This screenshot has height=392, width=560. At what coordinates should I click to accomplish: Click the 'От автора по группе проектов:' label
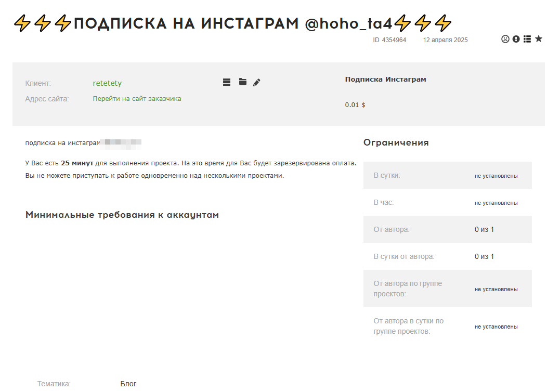click(408, 289)
